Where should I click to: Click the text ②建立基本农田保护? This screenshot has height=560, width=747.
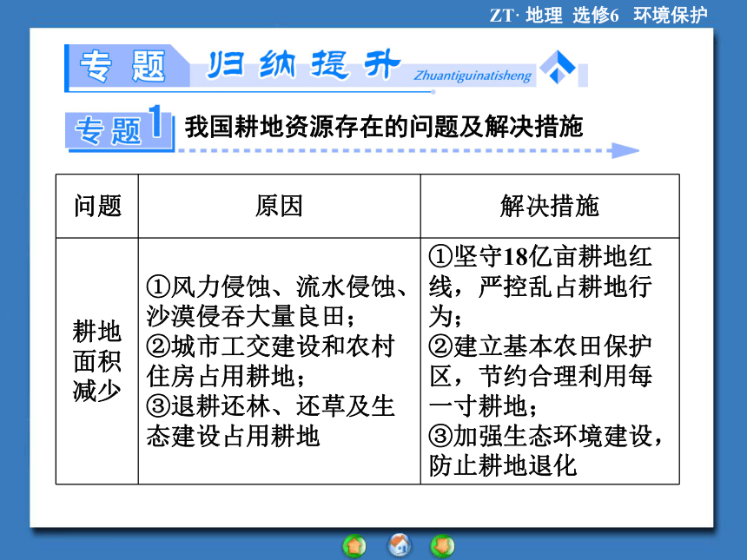coord(540,346)
